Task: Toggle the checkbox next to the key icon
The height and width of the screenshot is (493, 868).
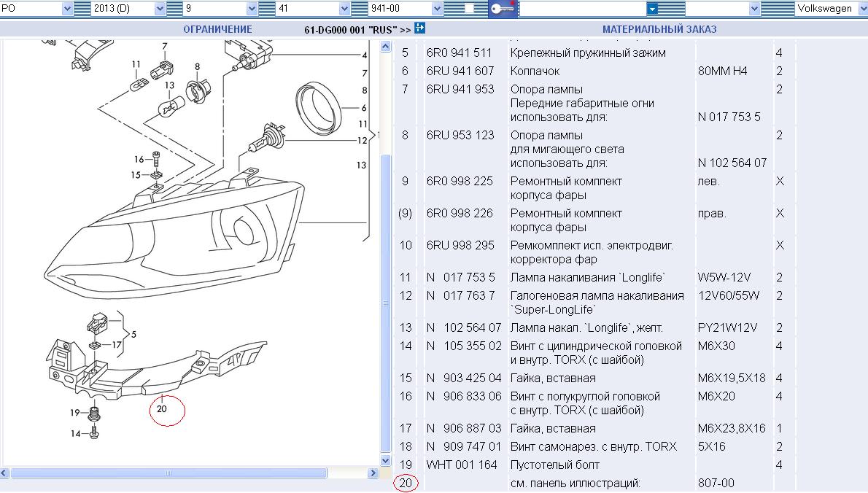Action: [x=469, y=9]
